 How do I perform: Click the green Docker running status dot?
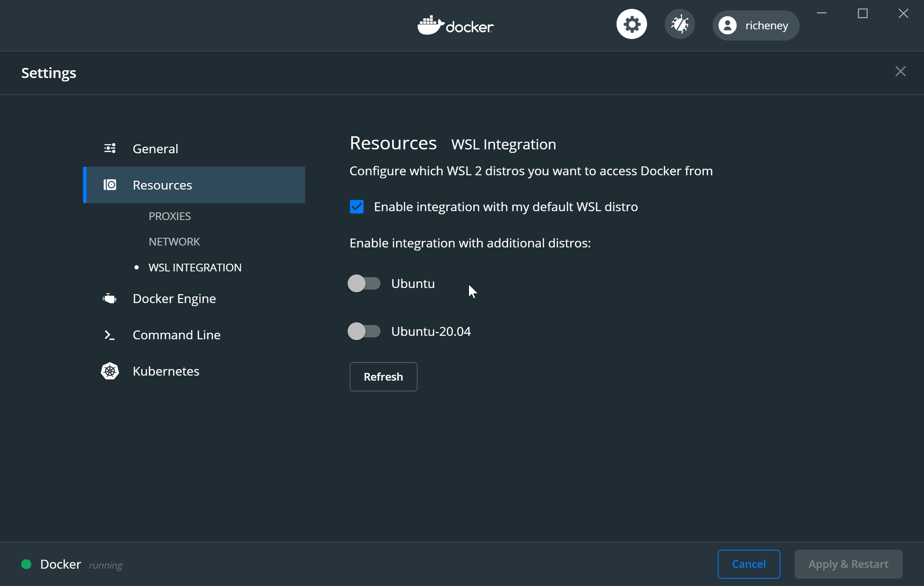[x=26, y=564]
